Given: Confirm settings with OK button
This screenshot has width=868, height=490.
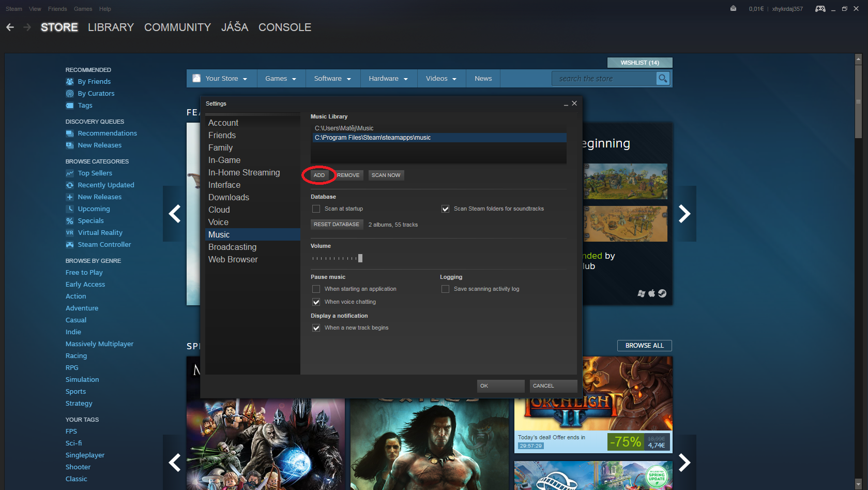Looking at the screenshot, I should (x=501, y=386).
